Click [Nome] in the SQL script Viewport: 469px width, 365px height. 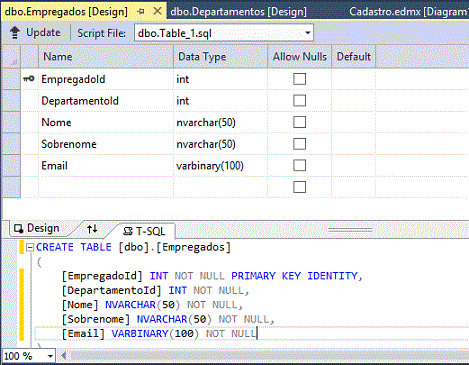(80, 305)
